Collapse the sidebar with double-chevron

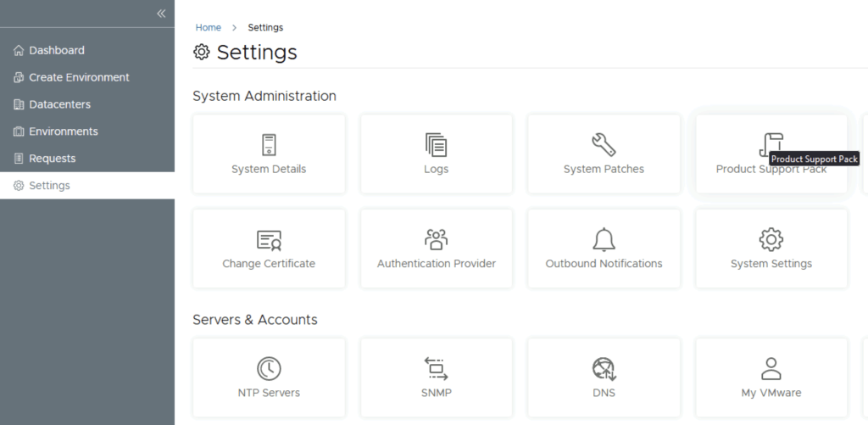tap(161, 14)
